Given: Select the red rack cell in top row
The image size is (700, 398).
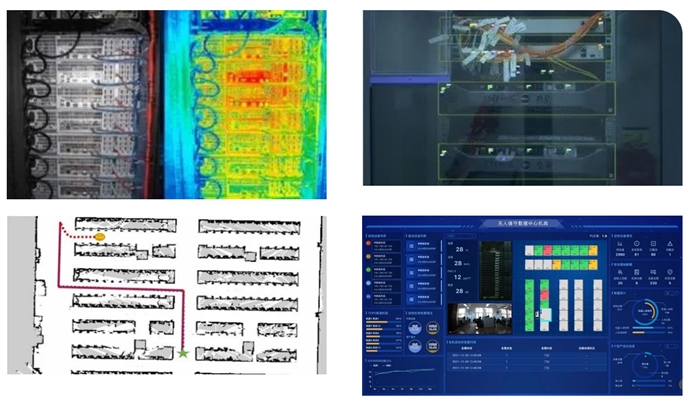Looking at the screenshot, I should (548, 250).
